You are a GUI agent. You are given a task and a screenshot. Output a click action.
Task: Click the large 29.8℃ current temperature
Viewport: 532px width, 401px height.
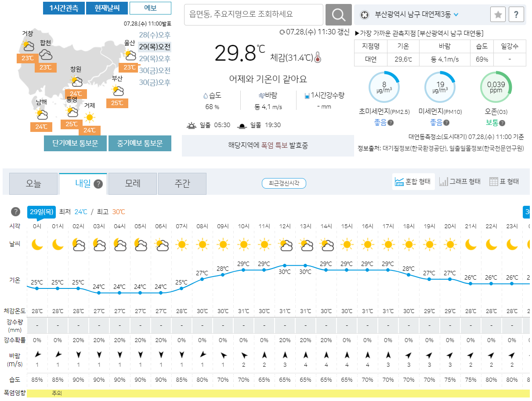pos(240,53)
